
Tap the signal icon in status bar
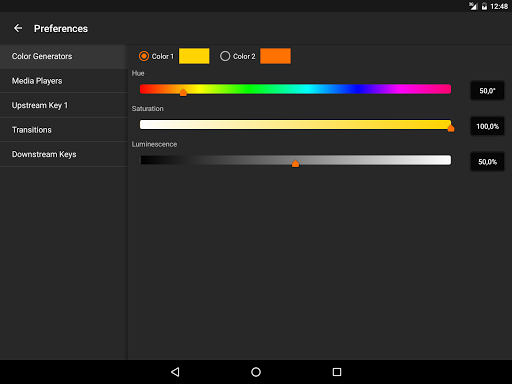[x=473, y=6]
